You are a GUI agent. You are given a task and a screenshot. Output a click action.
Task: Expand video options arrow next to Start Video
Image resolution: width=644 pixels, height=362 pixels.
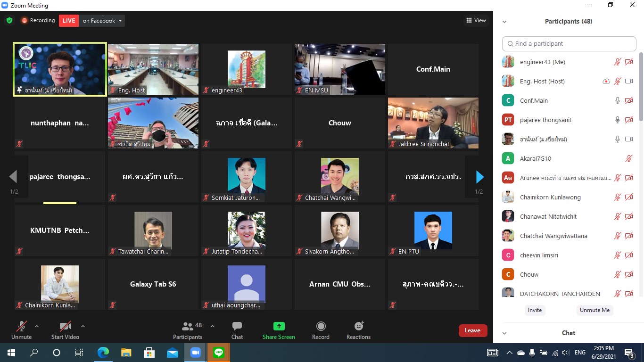click(x=83, y=326)
